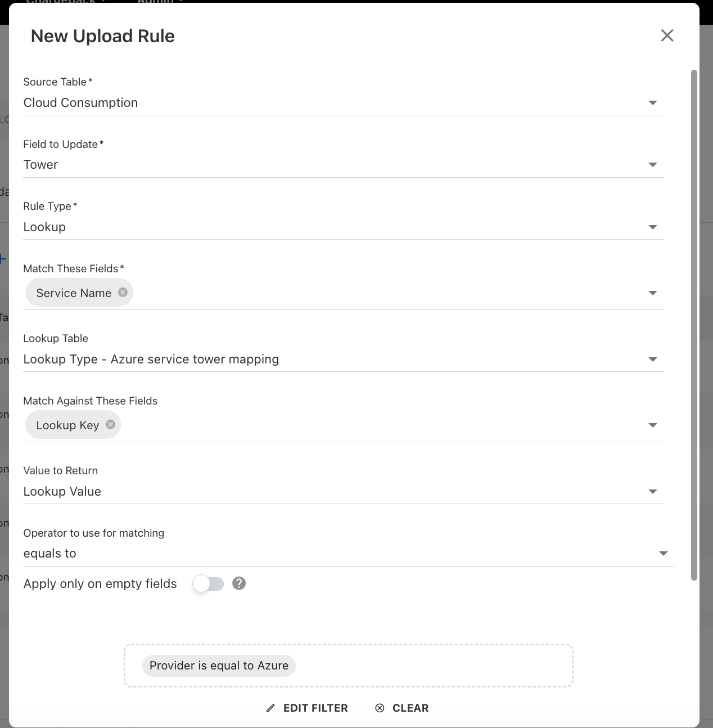Close the New Upload Rule dialog

667,35
